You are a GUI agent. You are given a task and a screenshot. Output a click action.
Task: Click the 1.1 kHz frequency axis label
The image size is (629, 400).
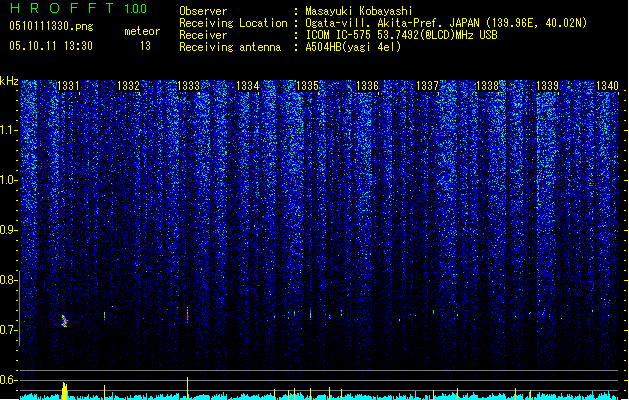(x=7, y=130)
